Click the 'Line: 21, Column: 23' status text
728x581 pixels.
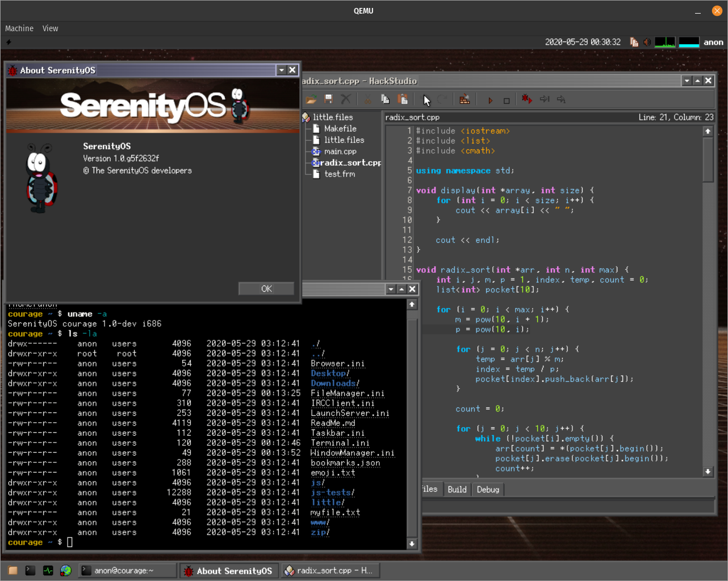point(676,117)
